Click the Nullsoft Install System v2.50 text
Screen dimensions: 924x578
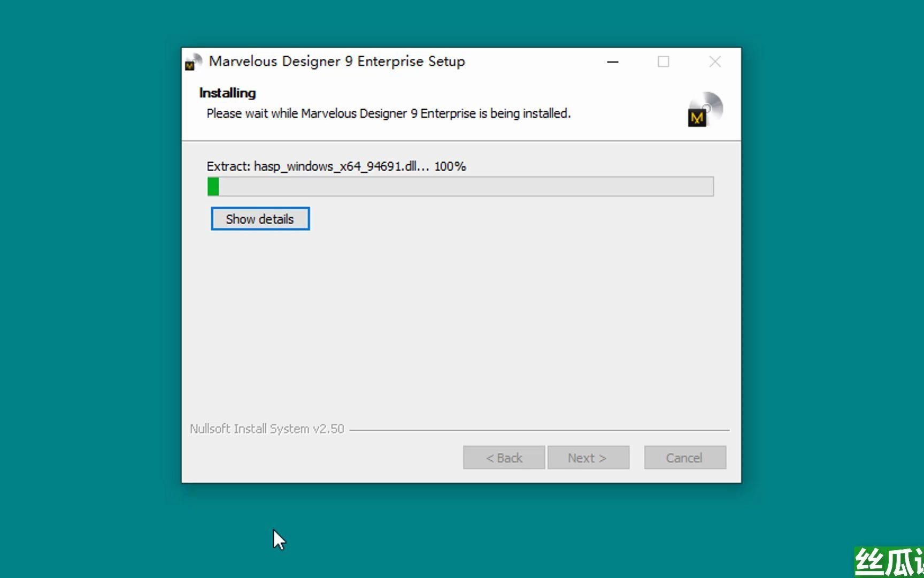pos(267,429)
